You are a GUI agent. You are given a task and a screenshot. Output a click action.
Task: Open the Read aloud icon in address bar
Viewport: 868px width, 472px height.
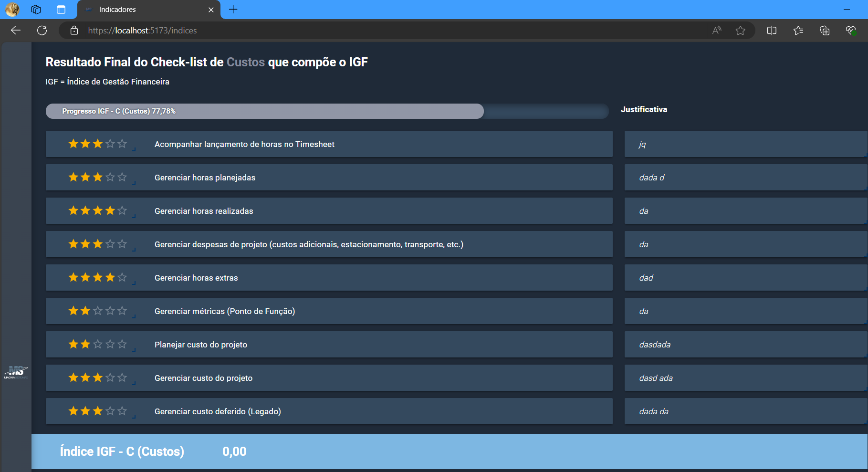(716, 31)
